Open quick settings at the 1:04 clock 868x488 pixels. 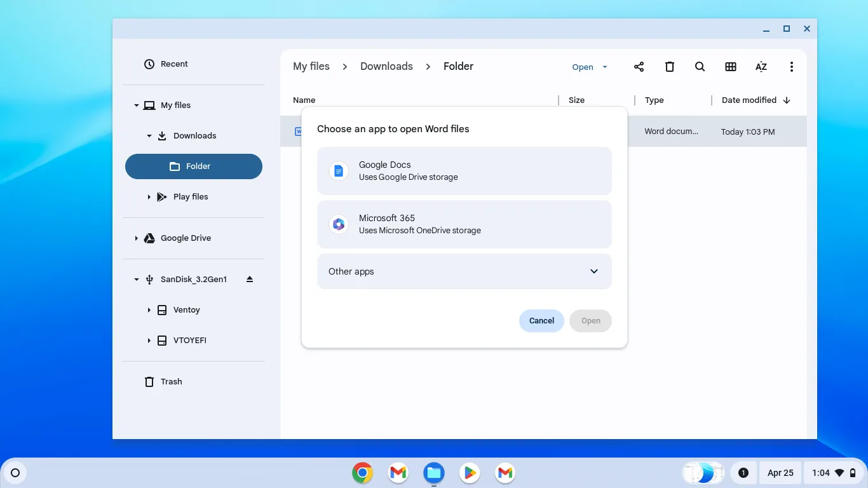[834, 473]
